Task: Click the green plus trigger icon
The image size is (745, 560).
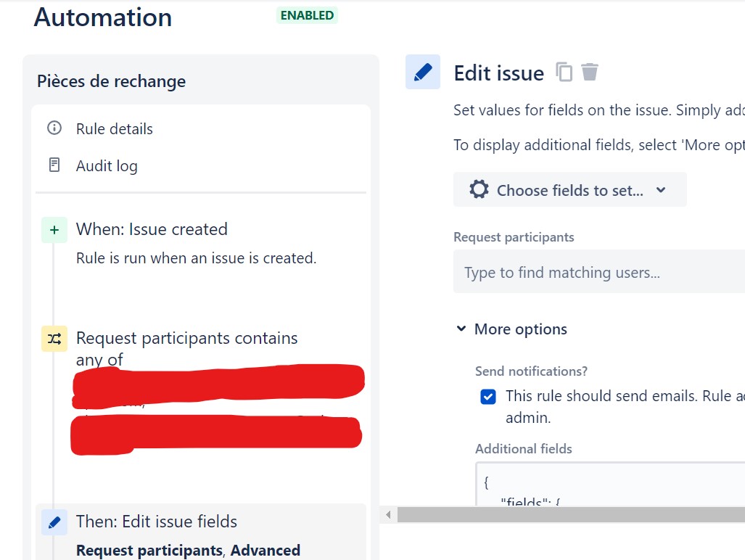Action: pos(54,229)
